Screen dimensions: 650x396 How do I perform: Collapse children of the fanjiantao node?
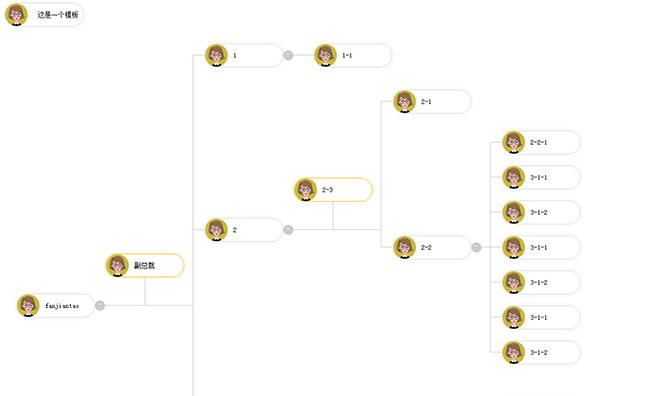click(x=100, y=306)
